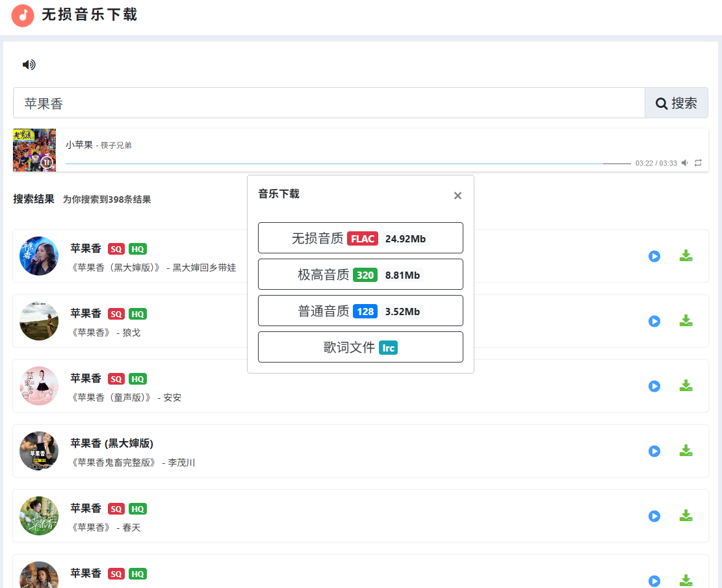Select 普通音质 128 download option
Viewport: 722px width, 588px height.
tap(360, 311)
